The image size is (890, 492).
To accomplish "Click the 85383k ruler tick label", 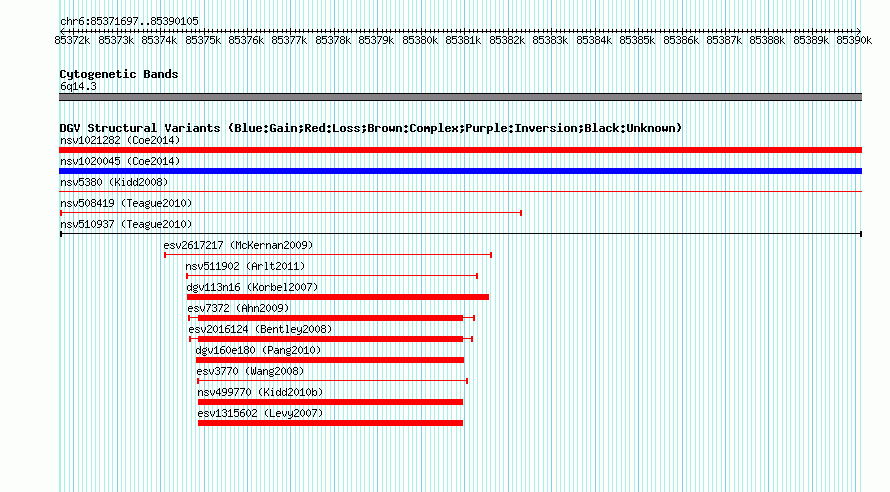I will [550, 40].
